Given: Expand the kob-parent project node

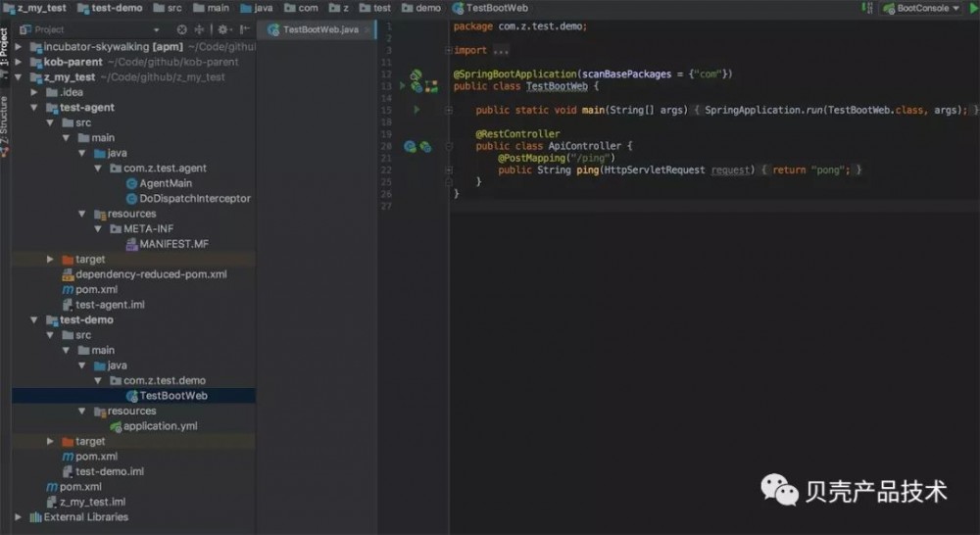Looking at the screenshot, I should tap(18, 62).
